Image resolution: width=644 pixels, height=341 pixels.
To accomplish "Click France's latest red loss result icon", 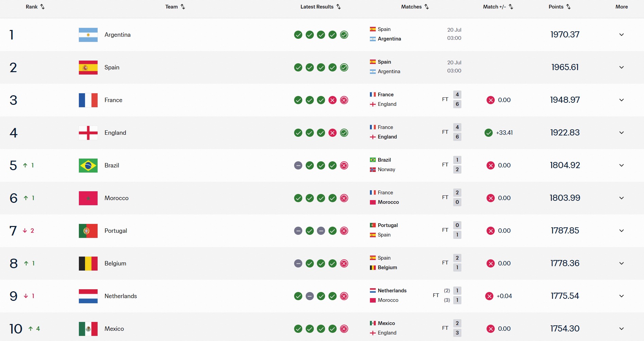I will point(344,100).
